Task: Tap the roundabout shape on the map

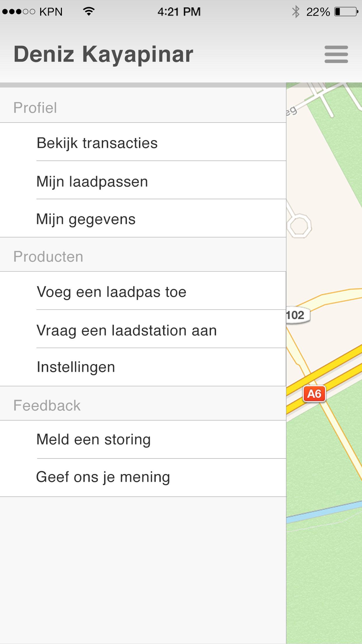Action: pos(299,226)
